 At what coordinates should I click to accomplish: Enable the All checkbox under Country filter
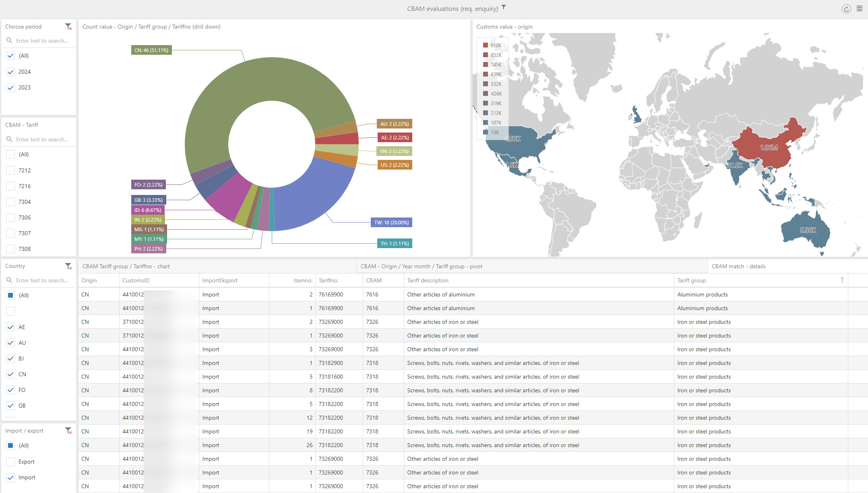(11, 295)
